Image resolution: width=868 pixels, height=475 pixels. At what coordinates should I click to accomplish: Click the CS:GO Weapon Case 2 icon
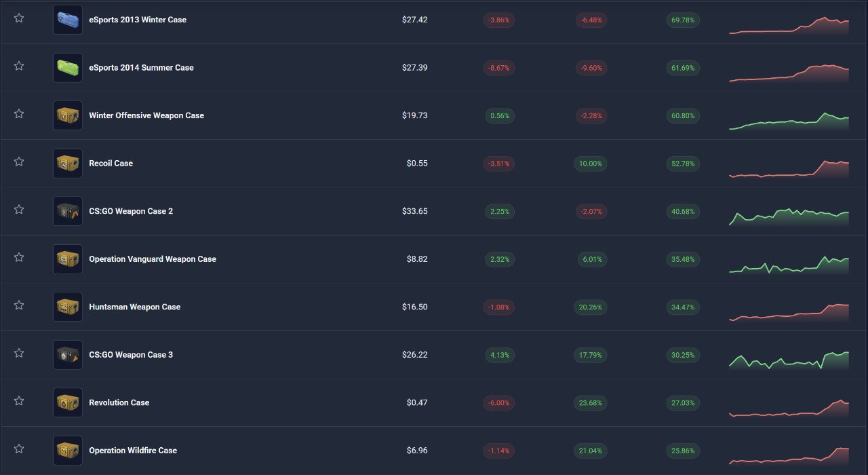click(x=68, y=211)
